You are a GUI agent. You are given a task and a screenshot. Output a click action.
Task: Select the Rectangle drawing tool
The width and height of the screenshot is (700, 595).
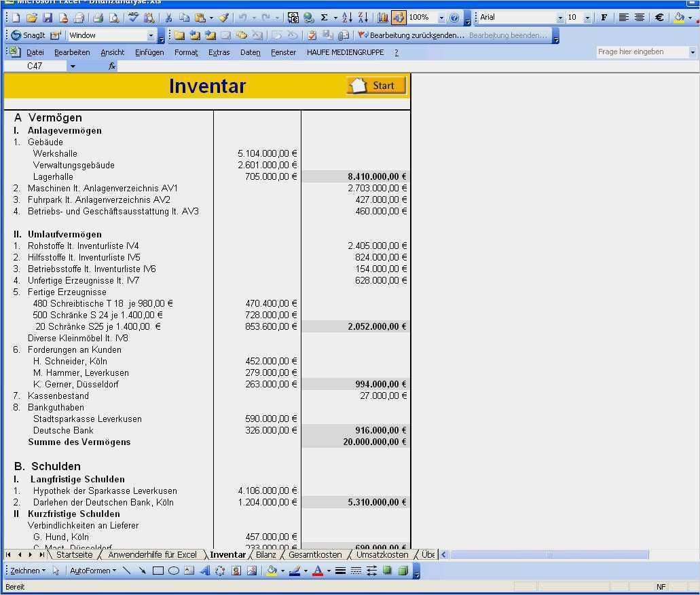pos(158,571)
